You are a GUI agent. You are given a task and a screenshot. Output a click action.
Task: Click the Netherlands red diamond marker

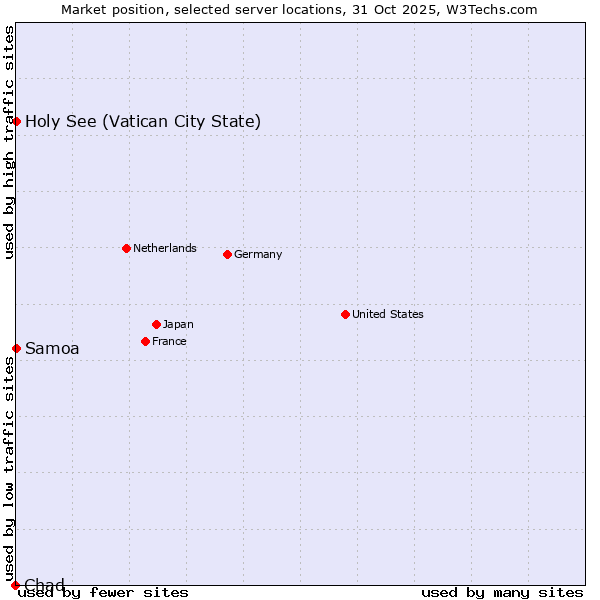click(x=126, y=248)
